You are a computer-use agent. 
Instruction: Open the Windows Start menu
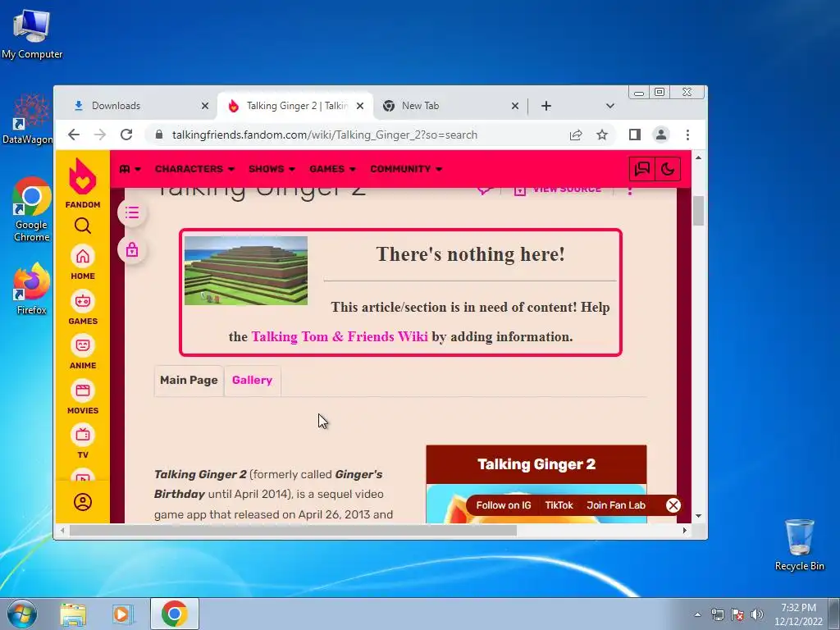point(21,614)
